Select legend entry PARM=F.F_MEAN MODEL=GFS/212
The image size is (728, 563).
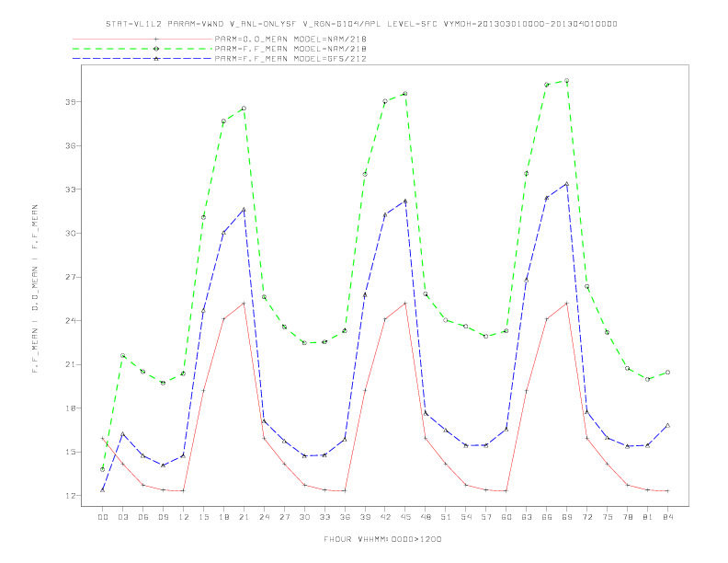tap(290, 59)
